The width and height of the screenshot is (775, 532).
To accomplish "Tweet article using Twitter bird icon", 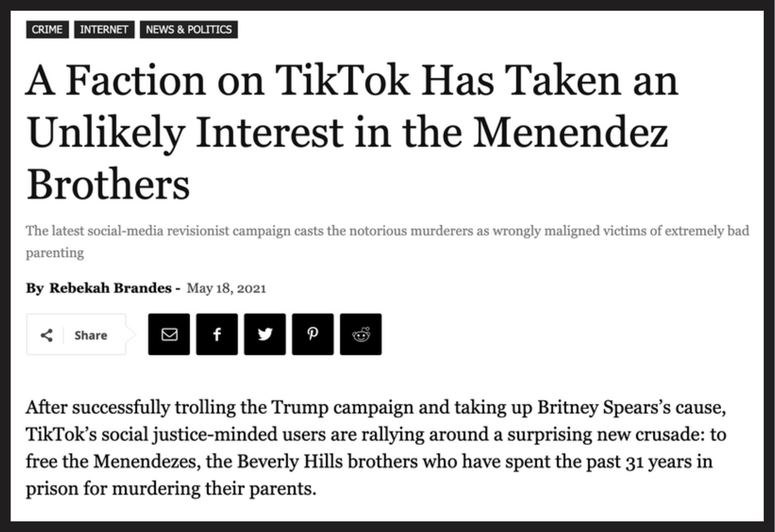I will pyautogui.click(x=265, y=334).
